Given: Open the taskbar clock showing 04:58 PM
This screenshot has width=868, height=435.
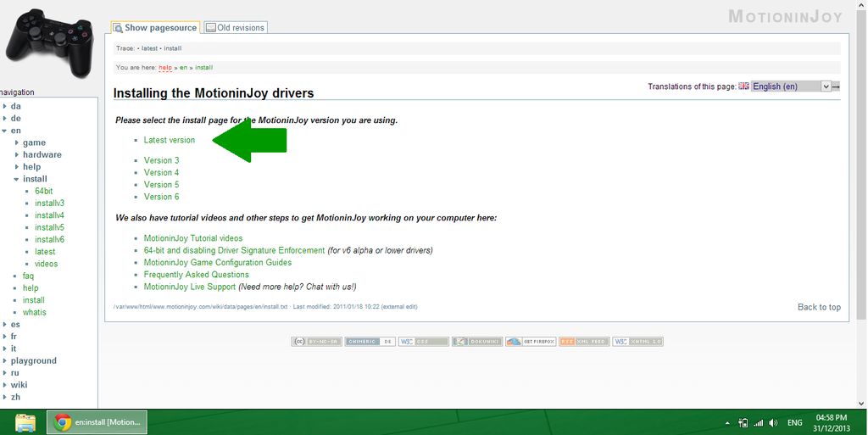Looking at the screenshot, I should point(832,423).
